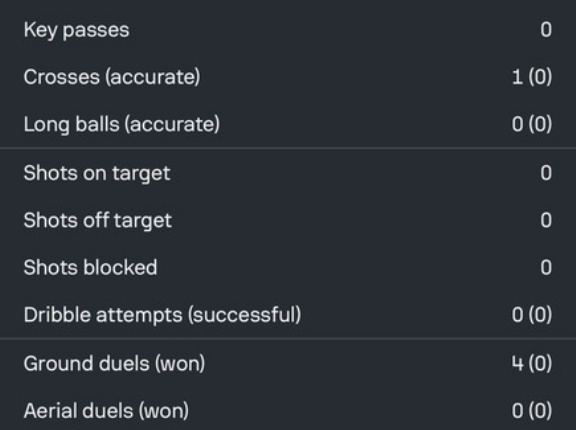The width and height of the screenshot is (576, 430).
Task: Click the Dribble attempts value 0 (0)
Action: click(532, 314)
